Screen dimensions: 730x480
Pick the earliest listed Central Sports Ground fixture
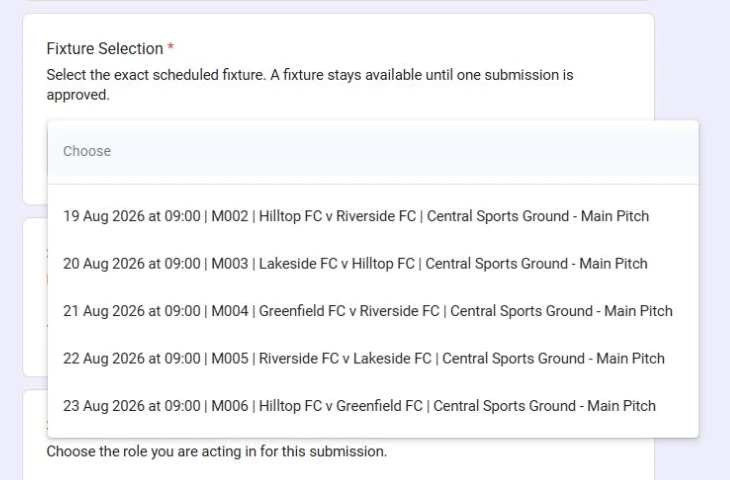[x=373, y=216]
